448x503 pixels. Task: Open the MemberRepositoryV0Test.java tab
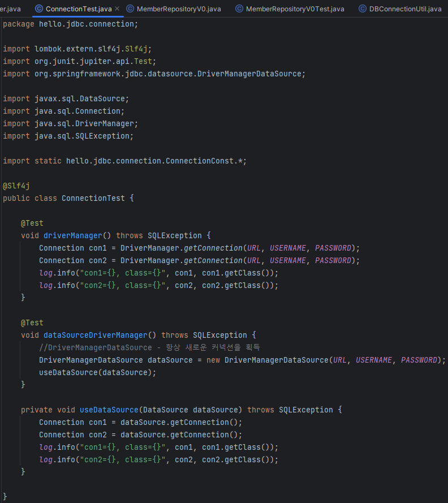(x=290, y=8)
